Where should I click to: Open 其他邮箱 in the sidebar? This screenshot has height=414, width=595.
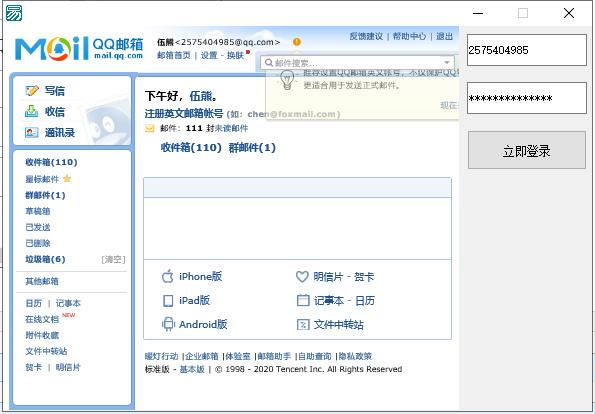pyautogui.click(x=42, y=281)
